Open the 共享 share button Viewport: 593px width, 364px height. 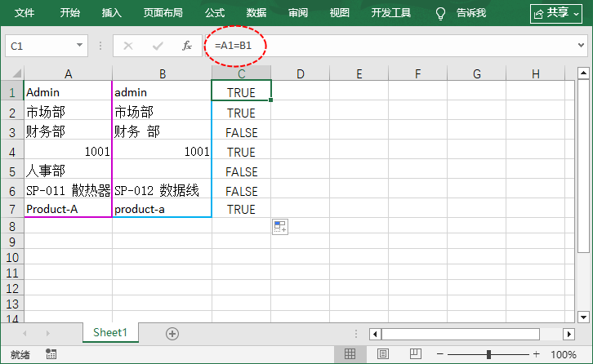pyautogui.click(x=556, y=14)
